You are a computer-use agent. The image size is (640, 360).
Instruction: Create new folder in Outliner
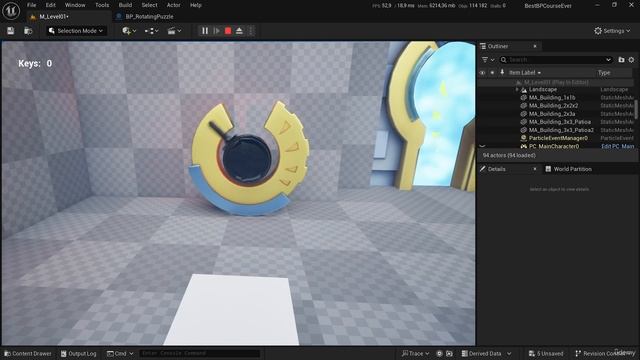(x=621, y=60)
